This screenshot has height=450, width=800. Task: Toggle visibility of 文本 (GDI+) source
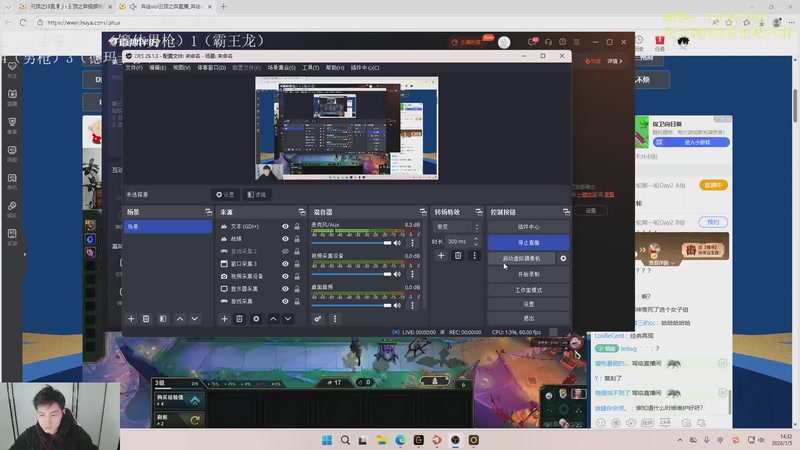pos(285,226)
